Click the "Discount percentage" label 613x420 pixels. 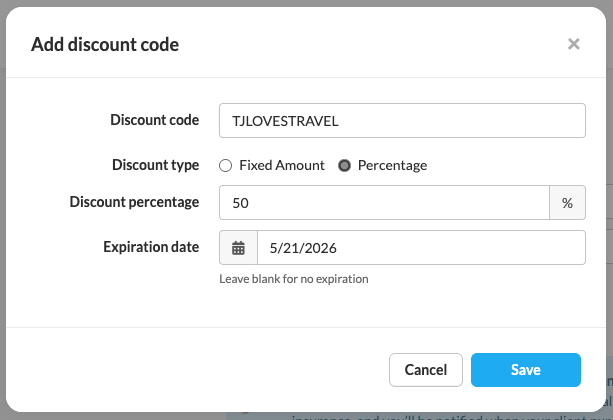point(134,202)
